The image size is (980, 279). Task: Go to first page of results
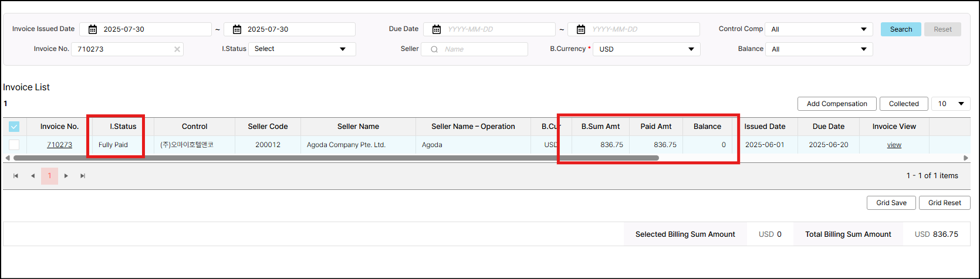pyautogui.click(x=16, y=176)
